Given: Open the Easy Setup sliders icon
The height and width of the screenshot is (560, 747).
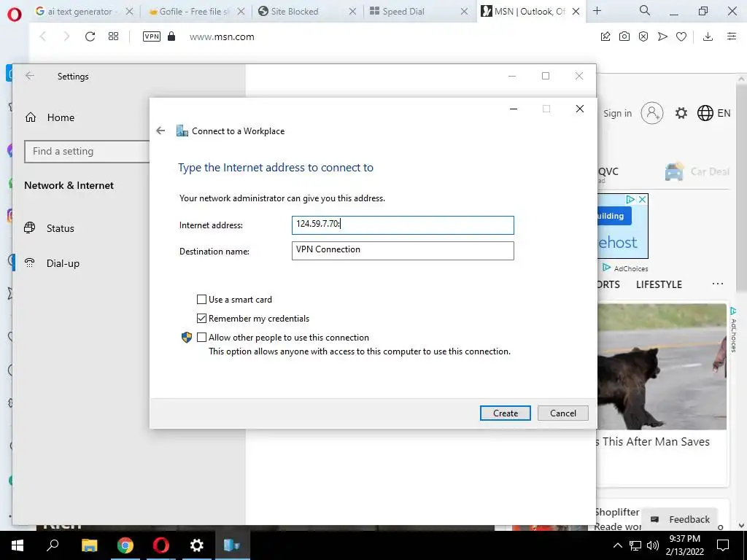Looking at the screenshot, I should click(x=732, y=36).
